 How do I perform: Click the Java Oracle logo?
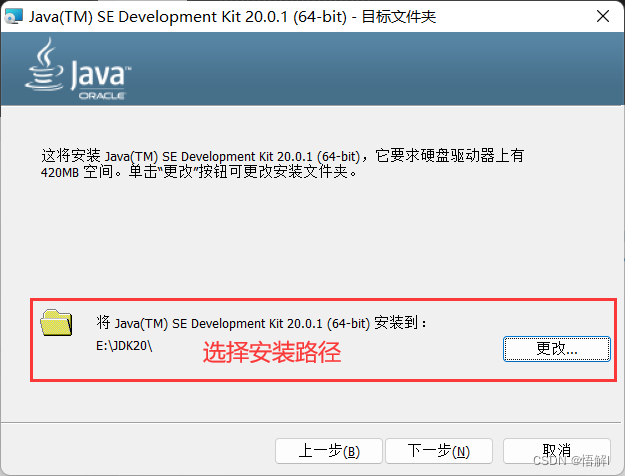tap(78, 69)
